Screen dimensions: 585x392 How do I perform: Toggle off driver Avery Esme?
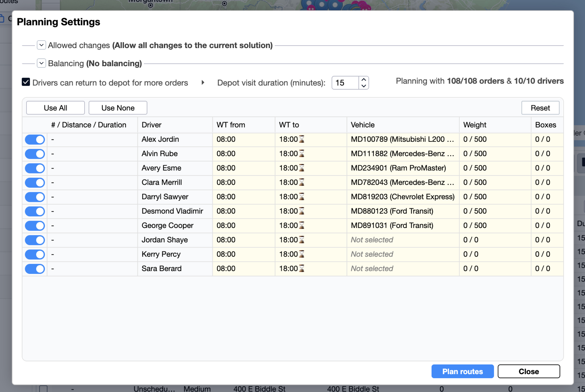[x=35, y=168]
